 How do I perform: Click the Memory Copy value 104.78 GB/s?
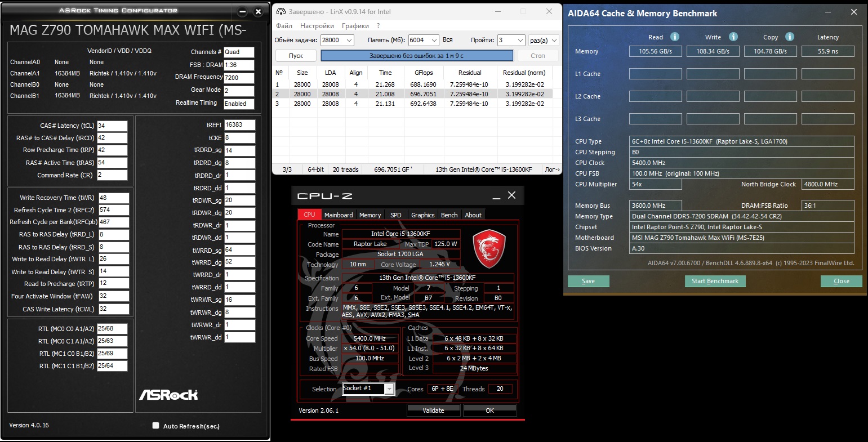point(771,51)
